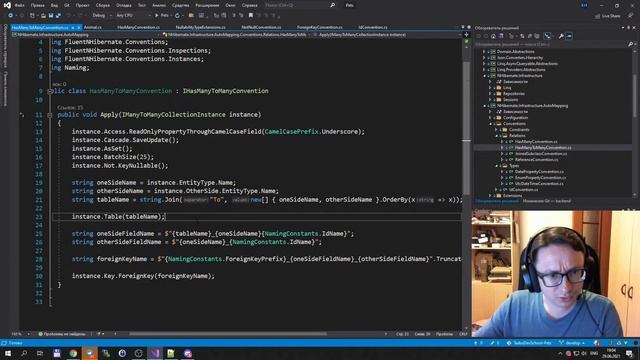Viewport: 640px width, 360px height.
Task: Collapse the Apply method outline
Action: 50,115
